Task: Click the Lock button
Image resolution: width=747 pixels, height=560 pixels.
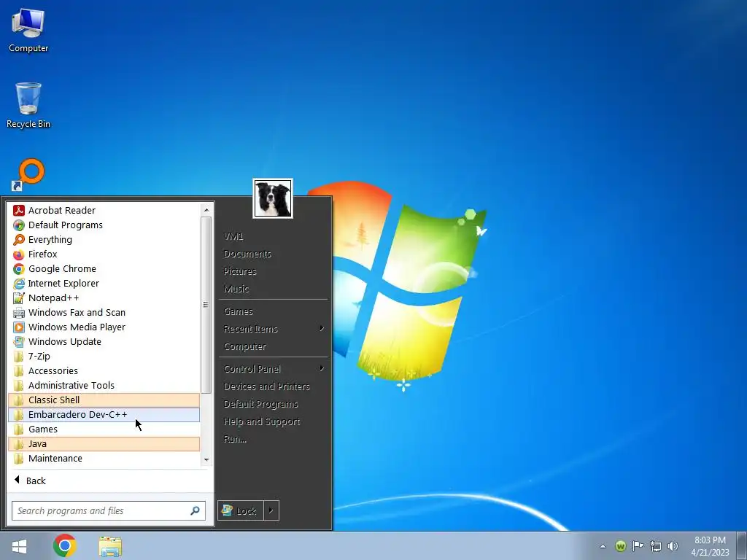Action: (241, 511)
